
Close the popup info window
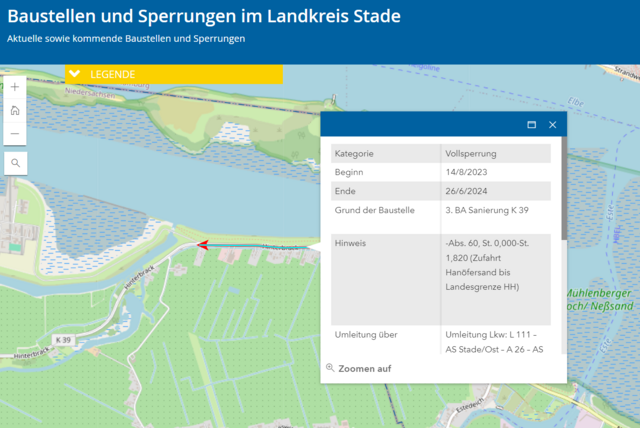pyautogui.click(x=552, y=124)
